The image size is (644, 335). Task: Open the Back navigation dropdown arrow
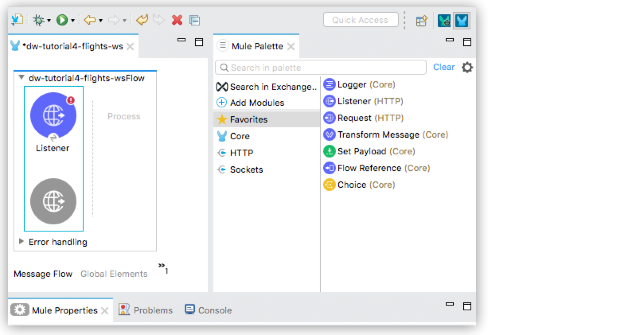[101, 20]
